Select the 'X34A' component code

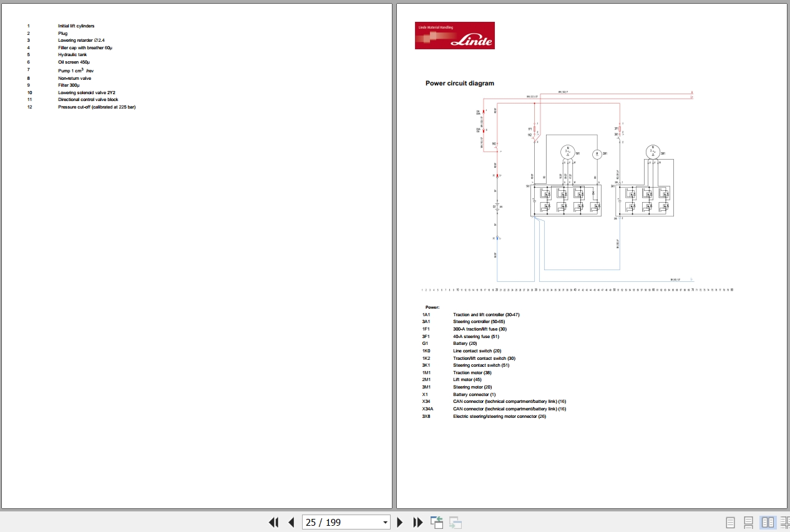(x=428, y=409)
